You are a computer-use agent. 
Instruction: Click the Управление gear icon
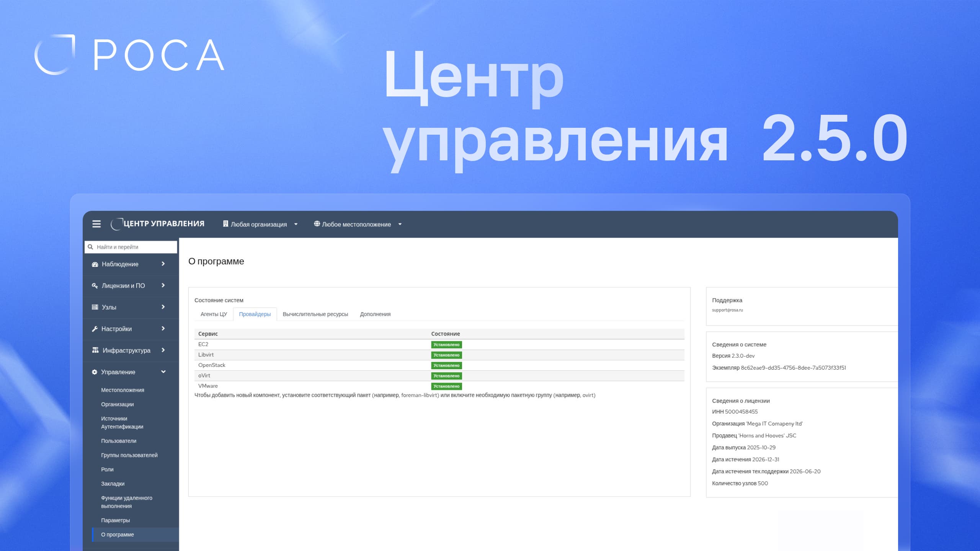pyautogui.click(x=95, y=372)
